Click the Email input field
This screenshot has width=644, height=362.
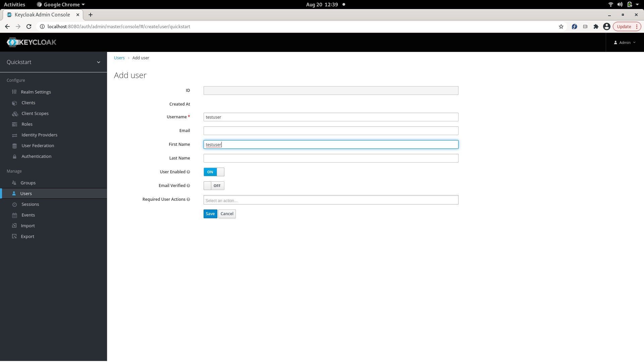pos(330,130)
